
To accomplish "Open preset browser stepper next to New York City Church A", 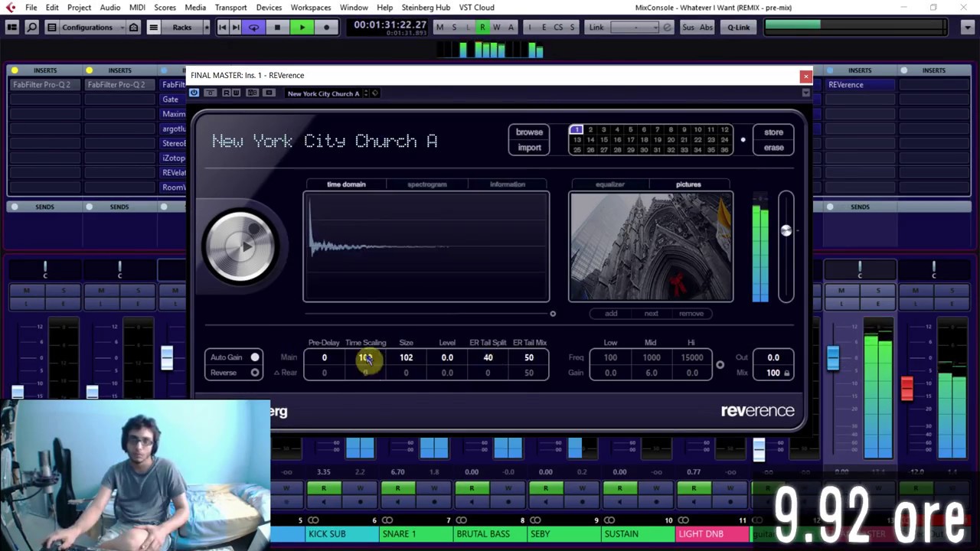I will pos(366,93).
